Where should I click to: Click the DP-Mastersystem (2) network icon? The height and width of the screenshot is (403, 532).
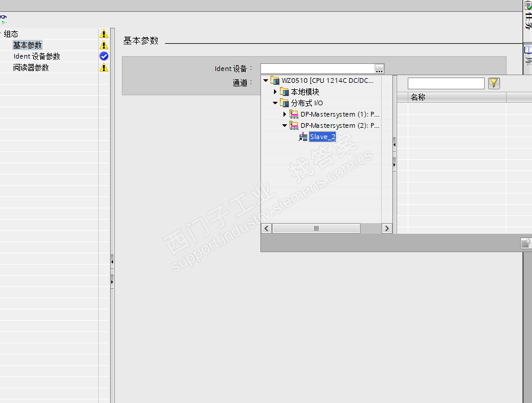[294, 125]
